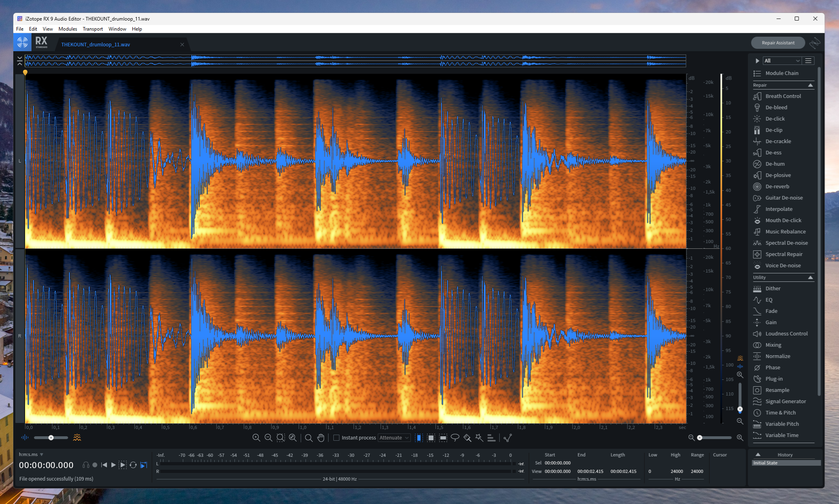The height and width of the screenshot is (504, 839).
Task: Toggle headphone monitoring control
Action: [86, 464]
